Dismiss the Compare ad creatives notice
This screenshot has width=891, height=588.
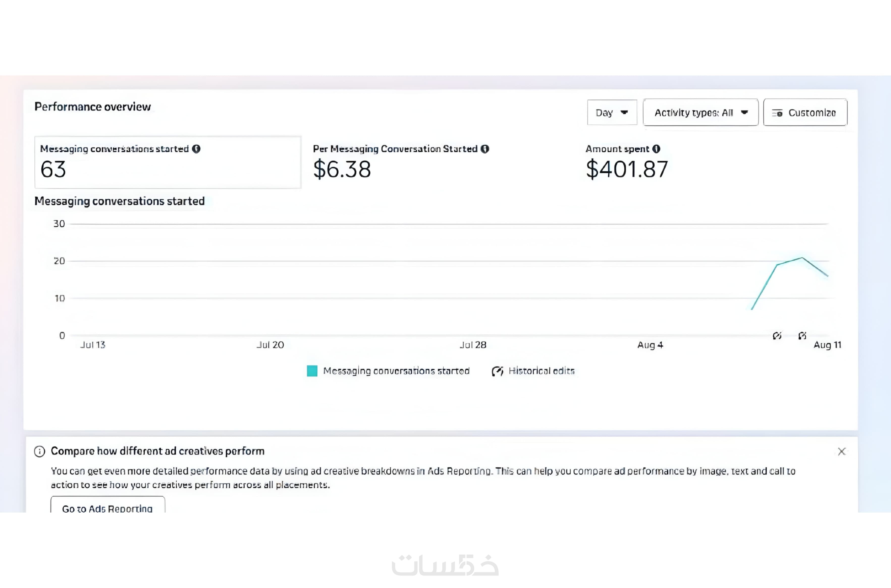point(842,451)
